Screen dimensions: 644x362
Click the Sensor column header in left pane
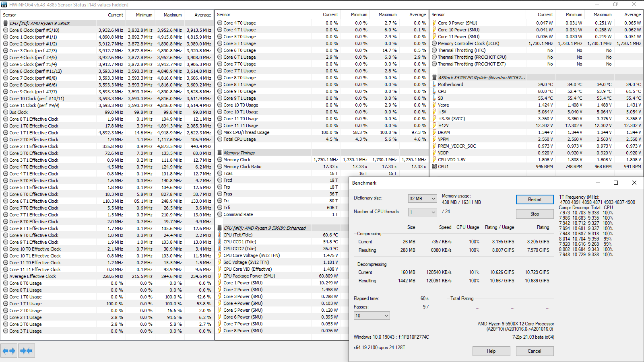pos(48,15)
